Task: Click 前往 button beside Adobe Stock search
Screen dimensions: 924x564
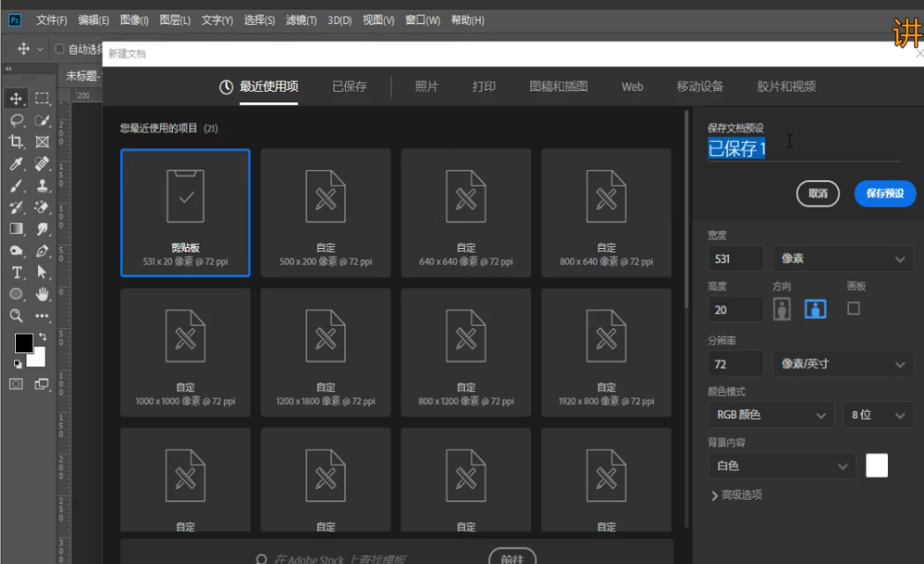Action: [x=512, y=557]
